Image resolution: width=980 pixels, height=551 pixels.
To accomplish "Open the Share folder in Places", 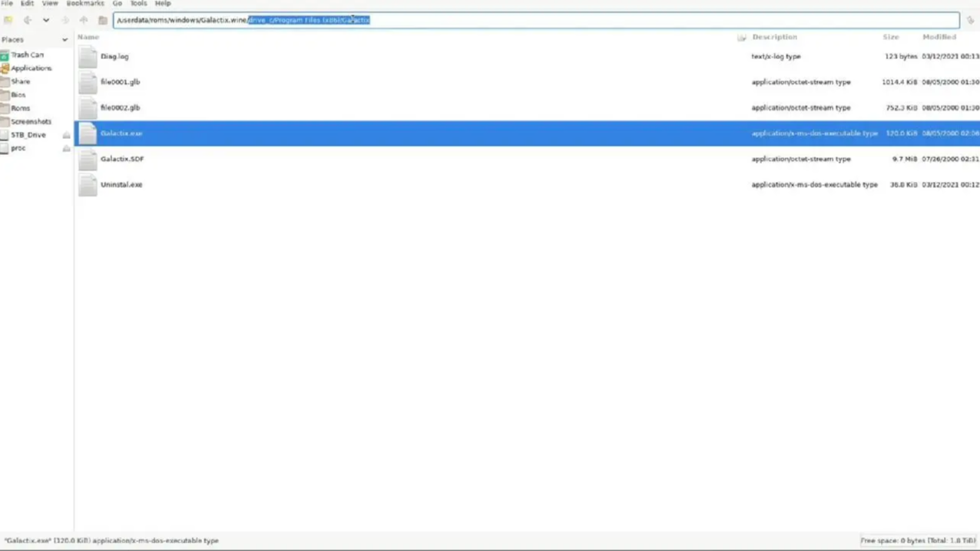I will point(21,81).
